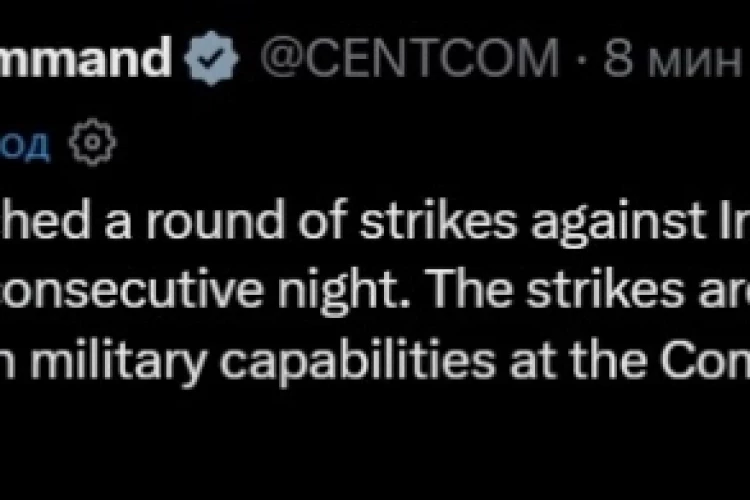The image size is (750, 500).
Task: Click the word "capabilities" in the tweet
Action: click(x=357, y=361)
